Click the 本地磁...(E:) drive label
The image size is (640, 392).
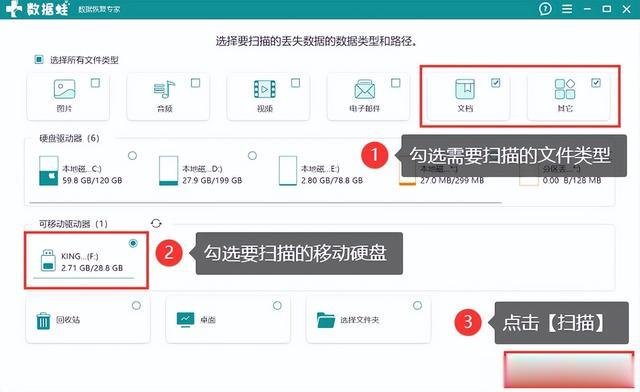click(x=320, y=169)
